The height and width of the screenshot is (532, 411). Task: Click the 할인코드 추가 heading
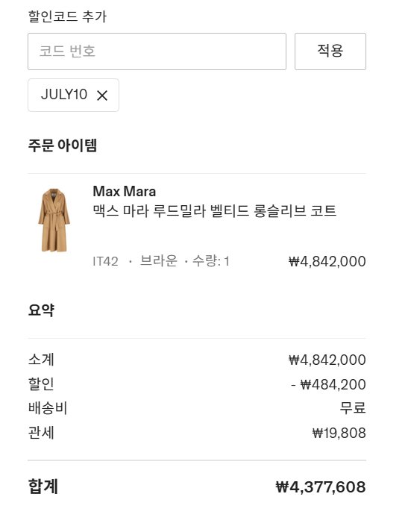[67, 16]
